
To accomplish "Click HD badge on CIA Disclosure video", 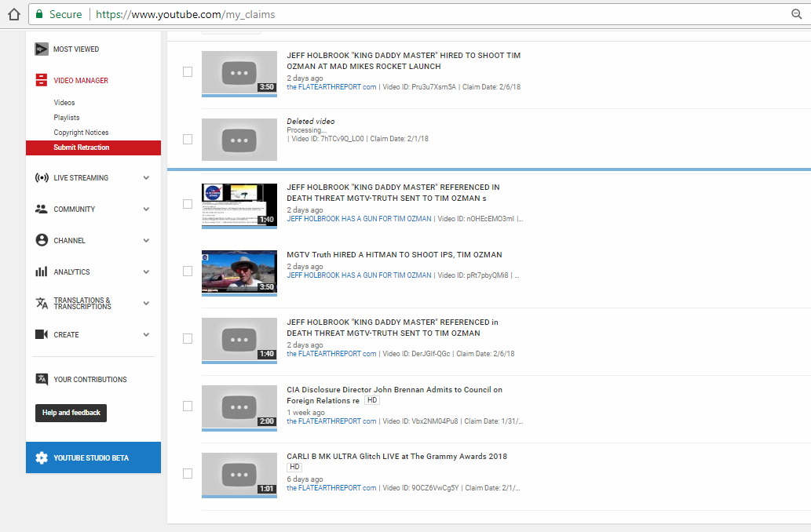I will [x=372, y=400].
